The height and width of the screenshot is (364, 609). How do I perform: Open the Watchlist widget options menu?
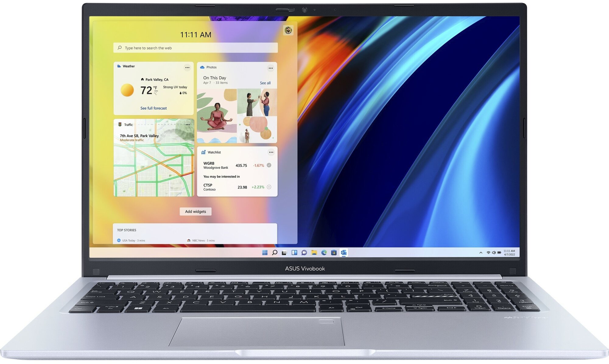[x=270, y=153]
